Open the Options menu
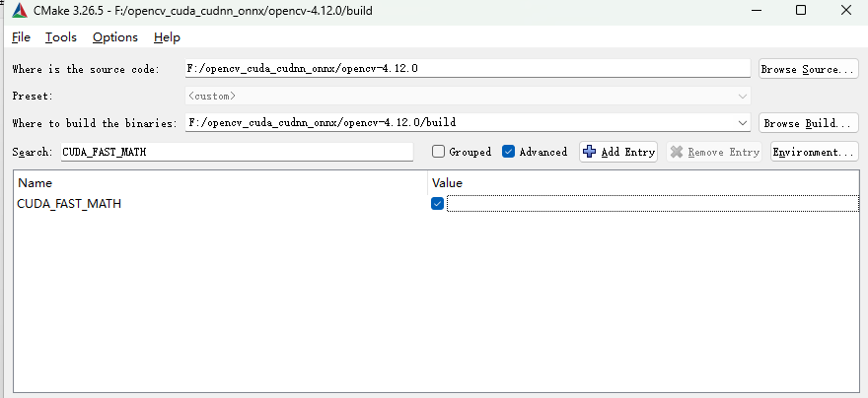This screenshot has width=868, height=398. [114, 37]
